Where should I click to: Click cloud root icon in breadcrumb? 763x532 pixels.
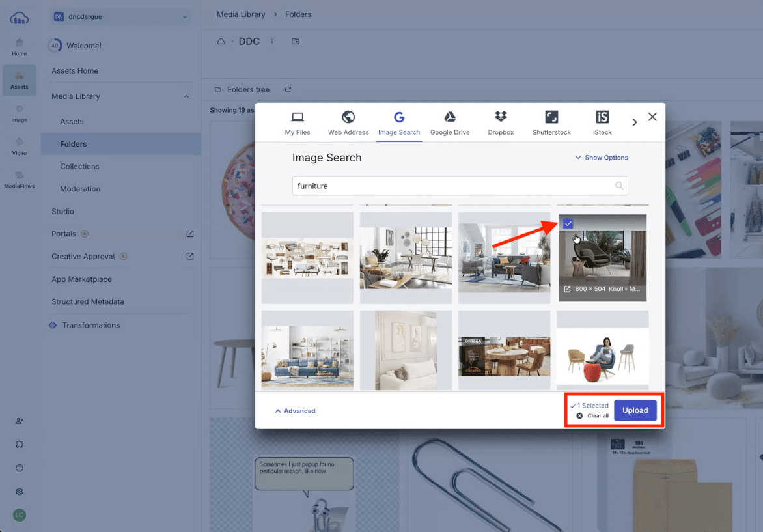[x=221, y=42]
